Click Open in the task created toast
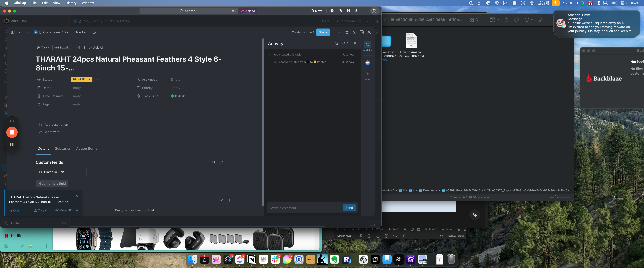The width and height of the screenshot is (644, 268). [17, 210]
